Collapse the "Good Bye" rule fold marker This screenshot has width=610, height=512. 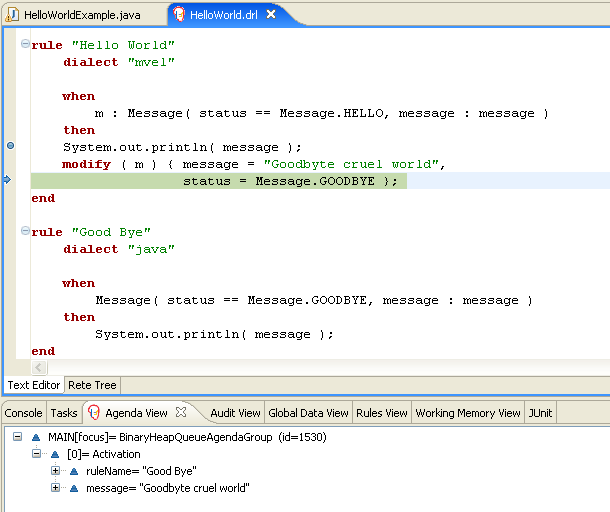[25, 232]
